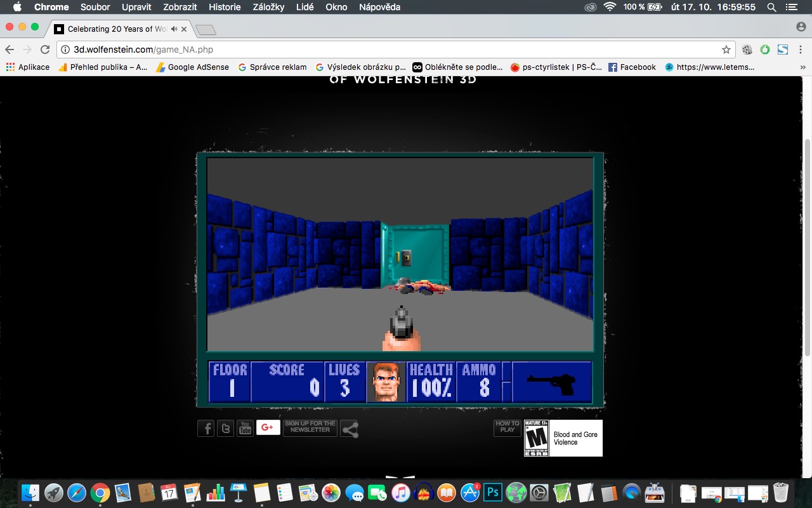This screenshot has height=508, width=812.
Task: Open the Okno menu
Action: (336, 7)
